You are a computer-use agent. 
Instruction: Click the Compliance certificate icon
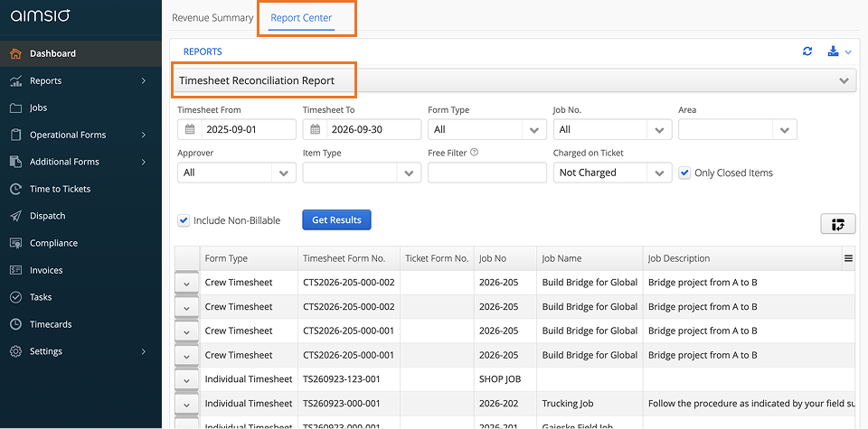[15, 243]
